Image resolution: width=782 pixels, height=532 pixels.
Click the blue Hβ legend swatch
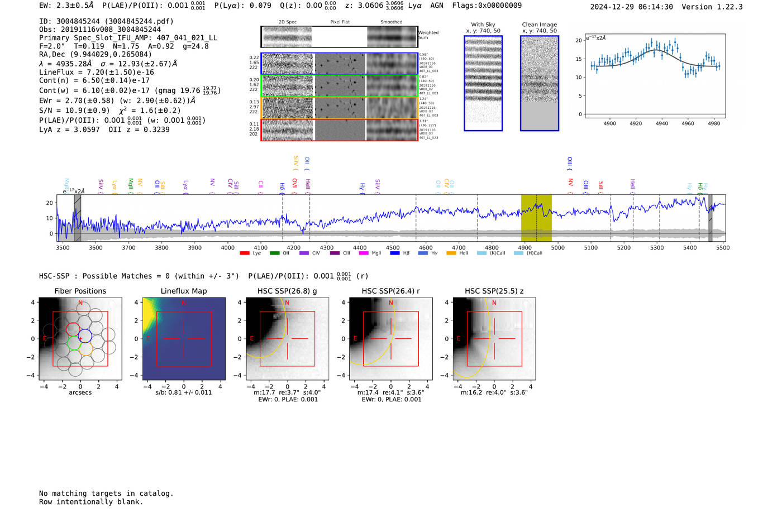tap(395, 253)
